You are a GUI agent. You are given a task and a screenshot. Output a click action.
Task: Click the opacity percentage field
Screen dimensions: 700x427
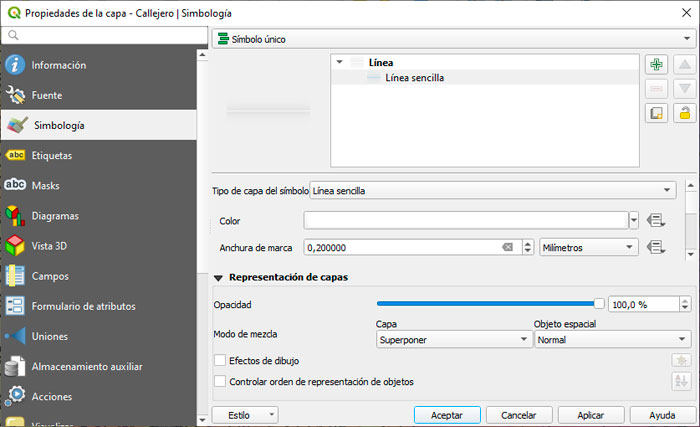pos(643,304)
